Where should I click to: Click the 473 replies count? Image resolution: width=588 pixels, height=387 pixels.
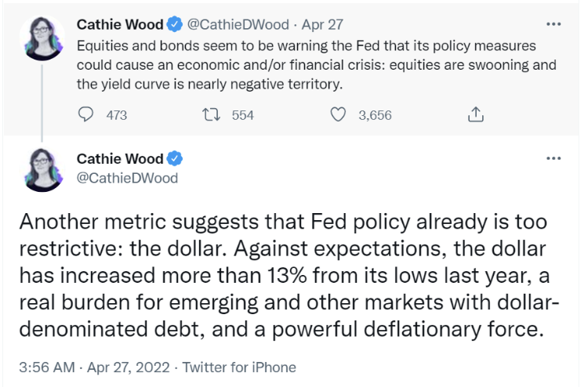pos(117,115)
